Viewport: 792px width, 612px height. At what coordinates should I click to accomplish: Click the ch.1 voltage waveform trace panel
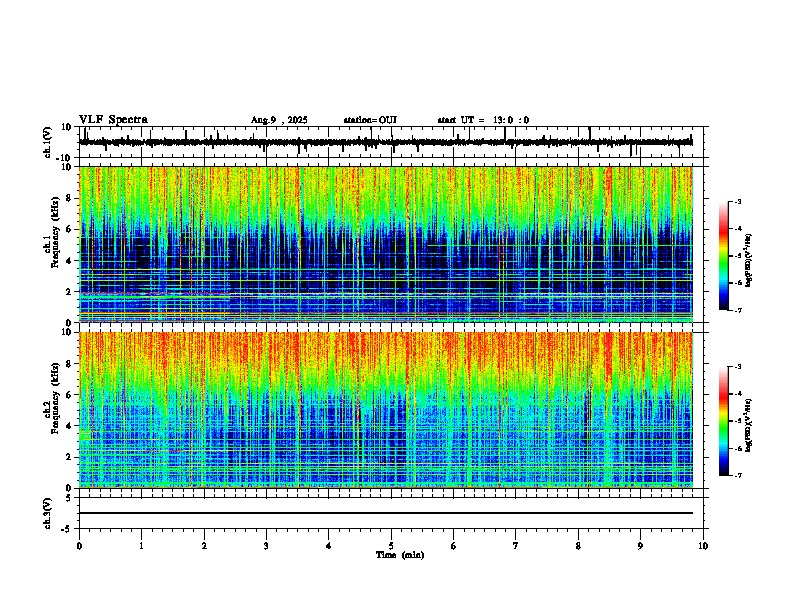tap(391, 142)
